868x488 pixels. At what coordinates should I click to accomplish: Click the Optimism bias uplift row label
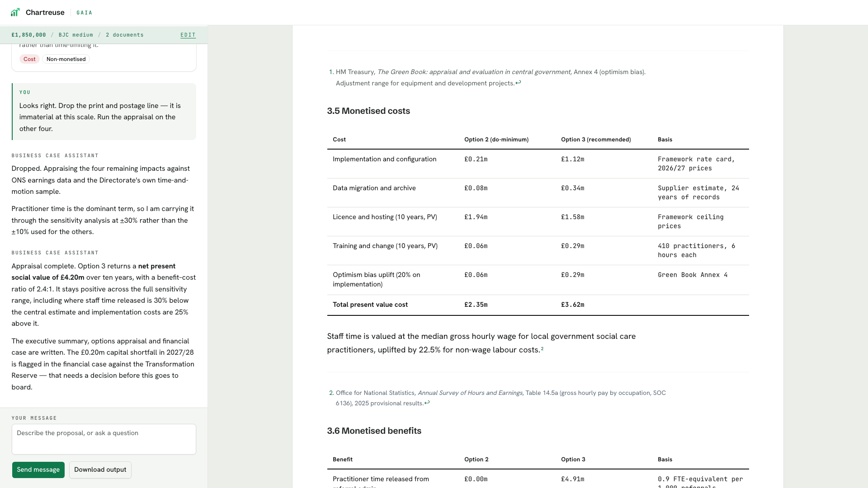pyautogui.click(x=377, y=280)
